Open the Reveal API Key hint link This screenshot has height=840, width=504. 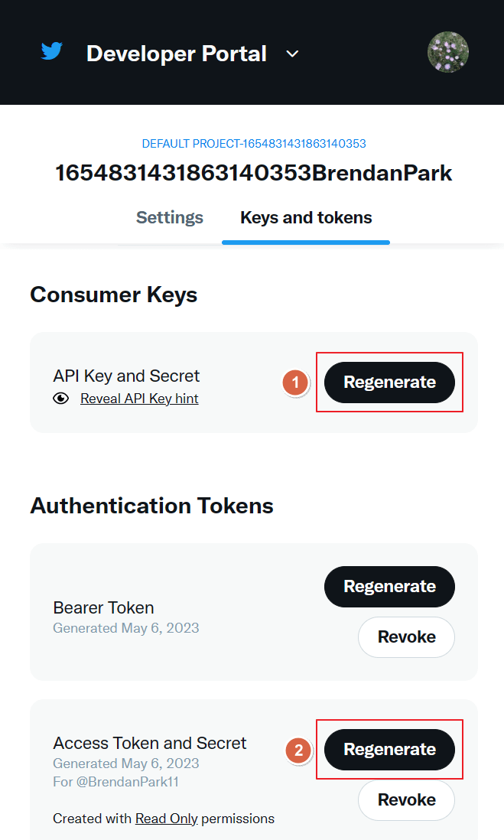click(x=138, y=399)
